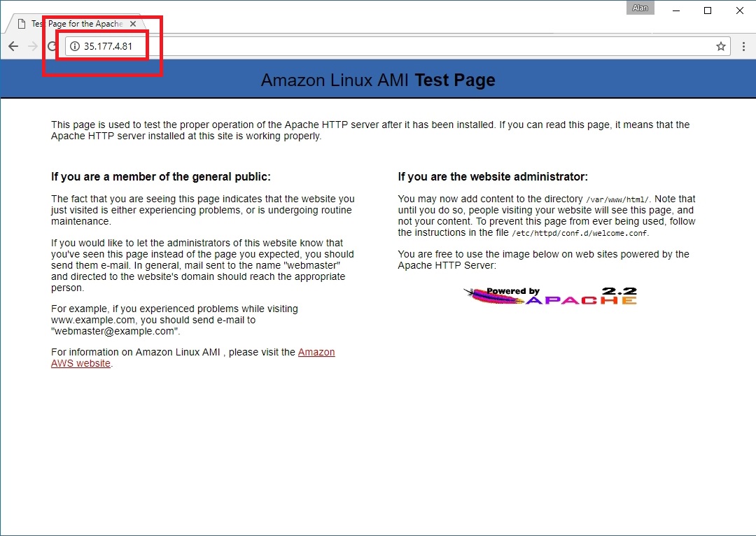This screenshot has height=536, width=756.
Task: Close the Test Page for the Apache tab
Action: (133, 24)
